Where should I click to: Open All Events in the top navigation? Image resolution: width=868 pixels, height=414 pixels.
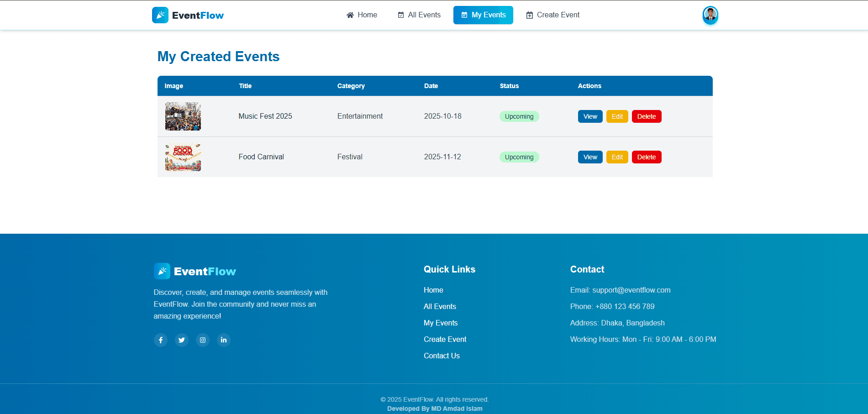419,15
